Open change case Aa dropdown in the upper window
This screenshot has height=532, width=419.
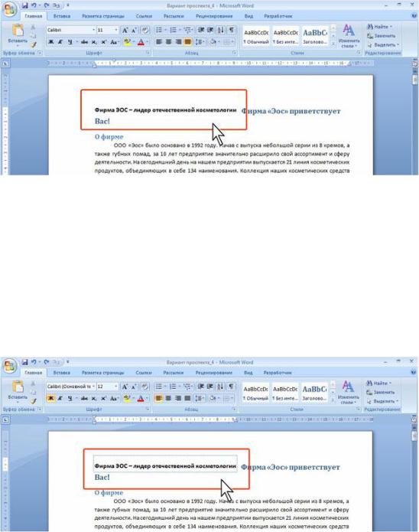[114, 42]
